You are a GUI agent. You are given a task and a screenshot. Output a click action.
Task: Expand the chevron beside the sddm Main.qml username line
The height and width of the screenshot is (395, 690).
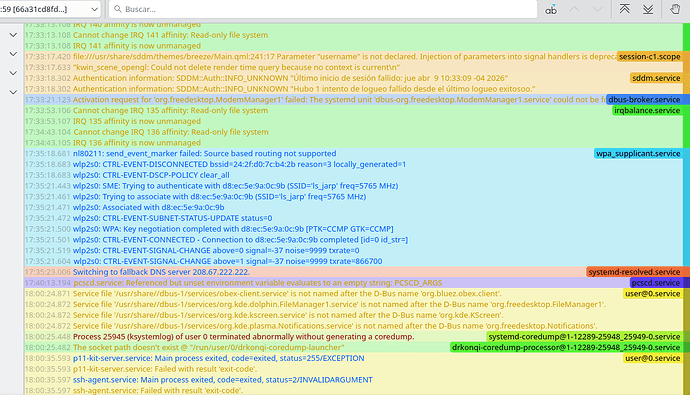(13, 54)
